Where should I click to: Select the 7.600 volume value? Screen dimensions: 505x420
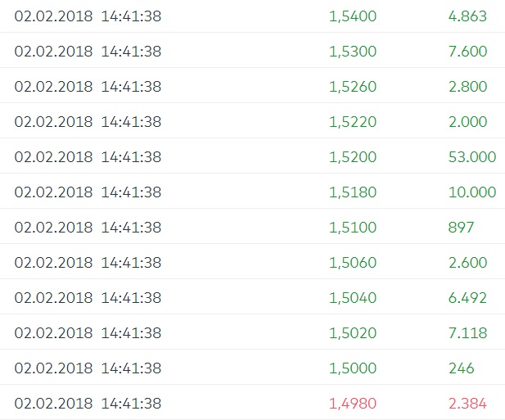467,52
